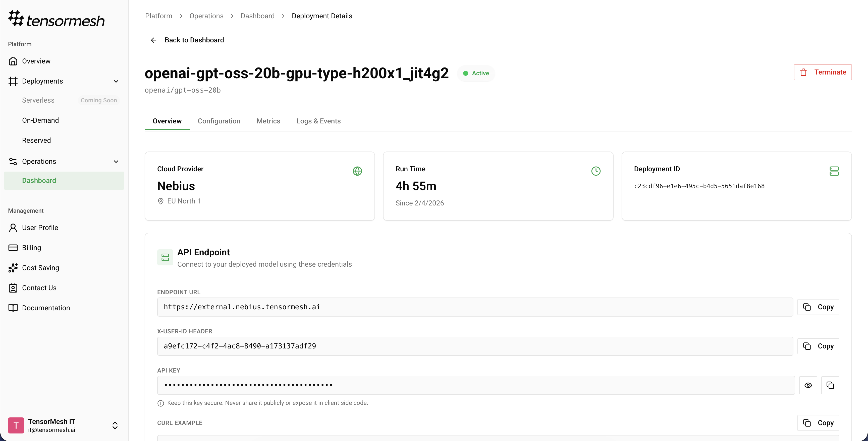Copy the endpoint URL
Viewport: 868px width, 441px height.
pos(818,307)
